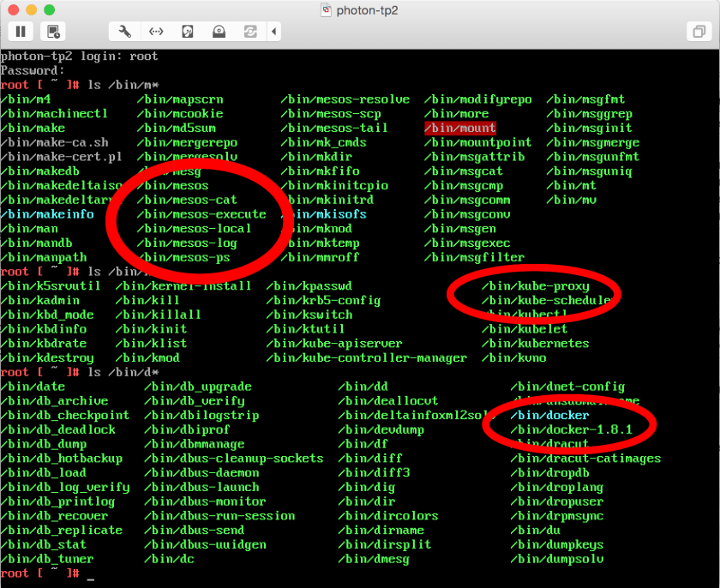Click the hard disk device icon

pos(188,32)
